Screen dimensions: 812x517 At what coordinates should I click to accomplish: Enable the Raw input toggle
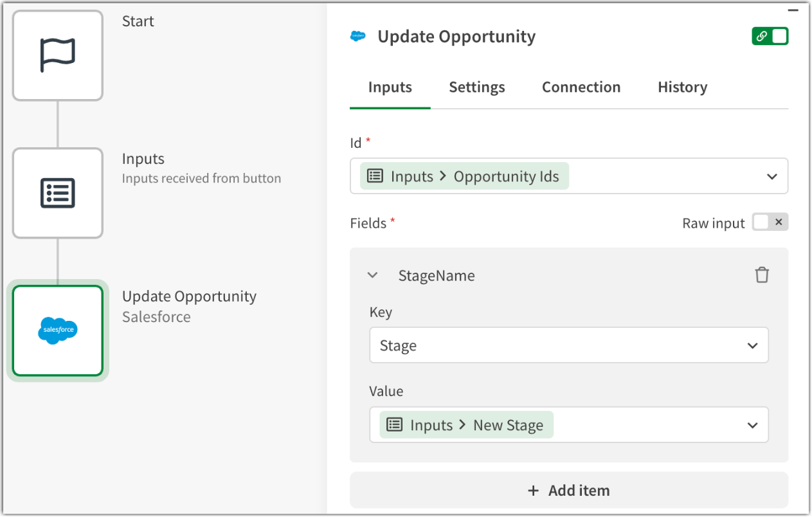tap(770, 222)
